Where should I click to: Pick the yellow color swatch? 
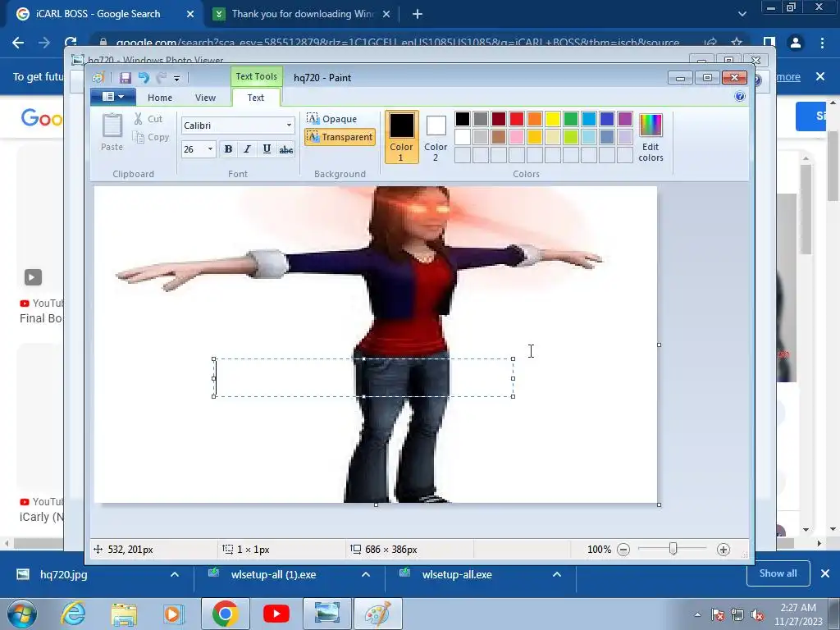552,118
